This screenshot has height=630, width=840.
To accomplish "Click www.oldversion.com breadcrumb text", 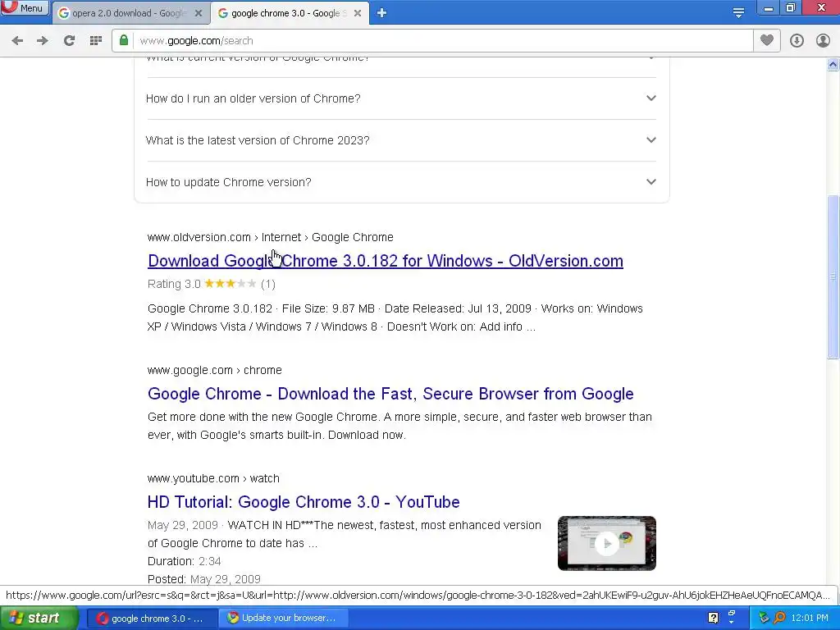I will 199,237.
